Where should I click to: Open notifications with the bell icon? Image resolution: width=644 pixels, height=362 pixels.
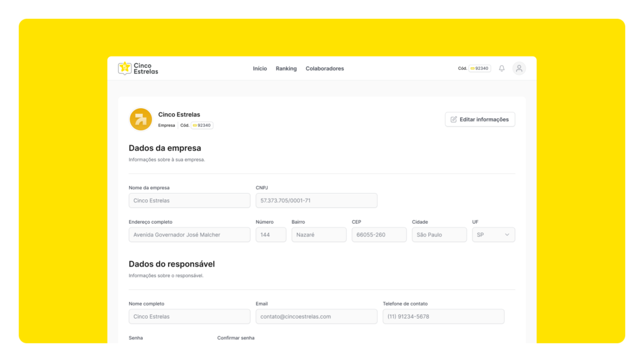coord(502,69)
